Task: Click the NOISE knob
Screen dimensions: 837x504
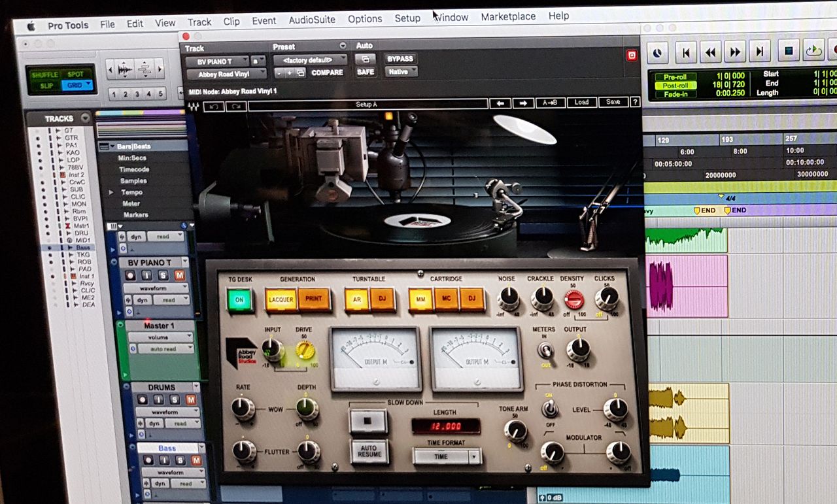Action: 508,298
